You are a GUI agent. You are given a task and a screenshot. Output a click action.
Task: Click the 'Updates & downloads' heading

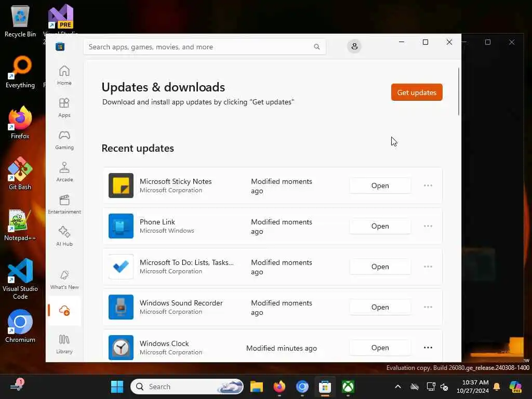click(163, 87)
